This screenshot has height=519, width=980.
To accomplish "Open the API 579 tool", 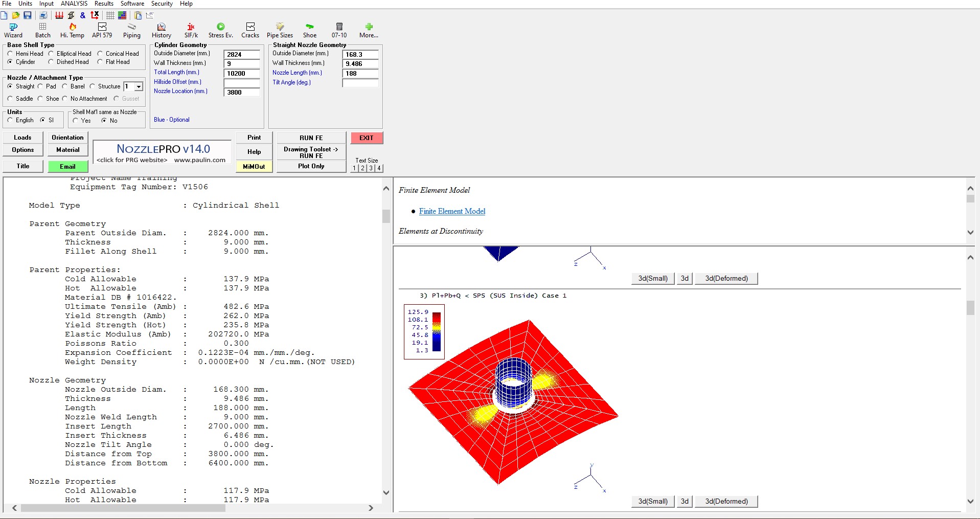I will [x=102, y=30].
